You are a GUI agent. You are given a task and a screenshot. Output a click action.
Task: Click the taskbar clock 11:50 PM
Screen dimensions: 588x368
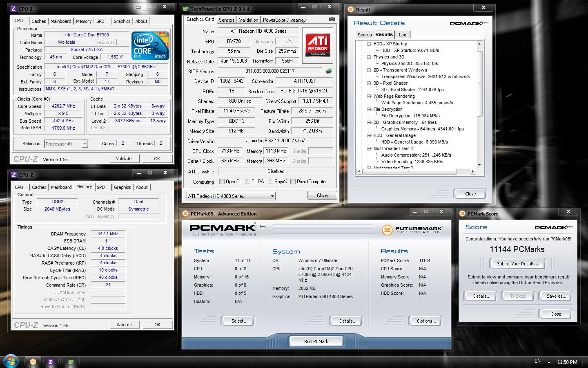(x=567, y=362)
